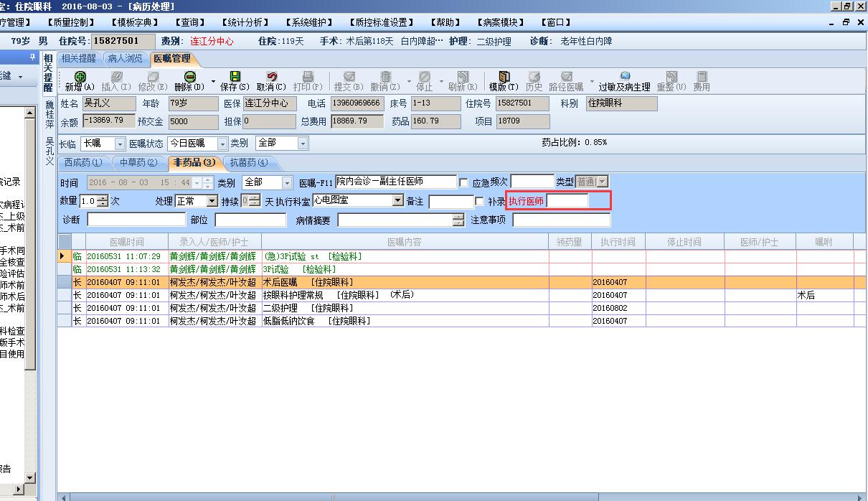Open the 系统维护 menu
The image size is (868, 501).
tap(311, 22)
